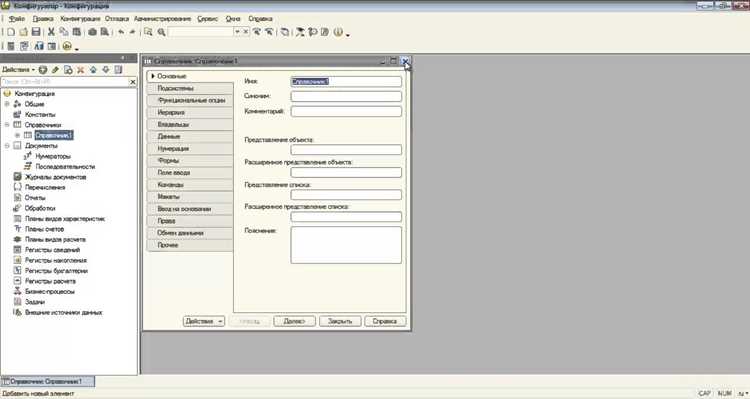This screenshot has width=750, height=399.
Task: Clear the tree search field with X
Action: (x=132, y=82)
